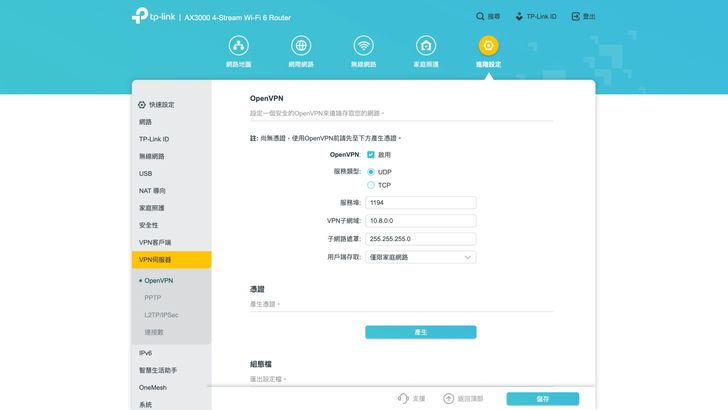This screenshot has width=728, height=410.
Task: Click the 網路地圖 network map icon
Action: point(238,46)
